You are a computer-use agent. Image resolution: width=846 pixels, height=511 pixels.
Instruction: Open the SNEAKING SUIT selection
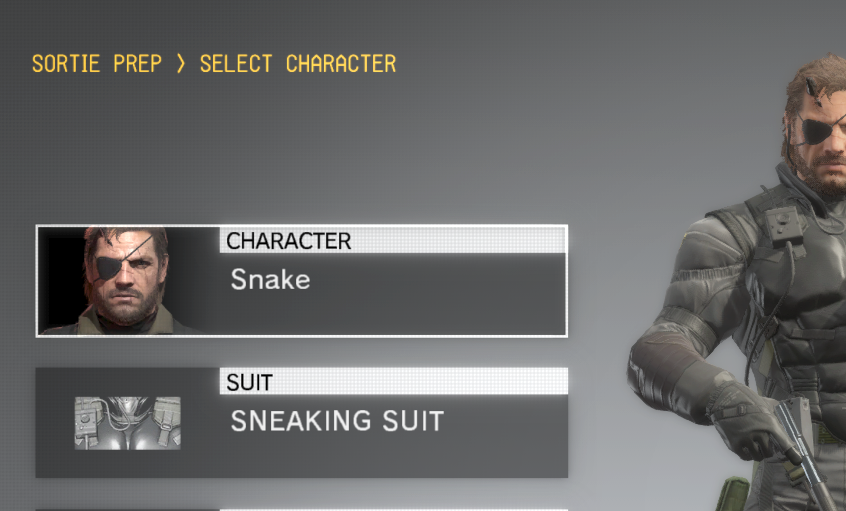tap(337, 421)
